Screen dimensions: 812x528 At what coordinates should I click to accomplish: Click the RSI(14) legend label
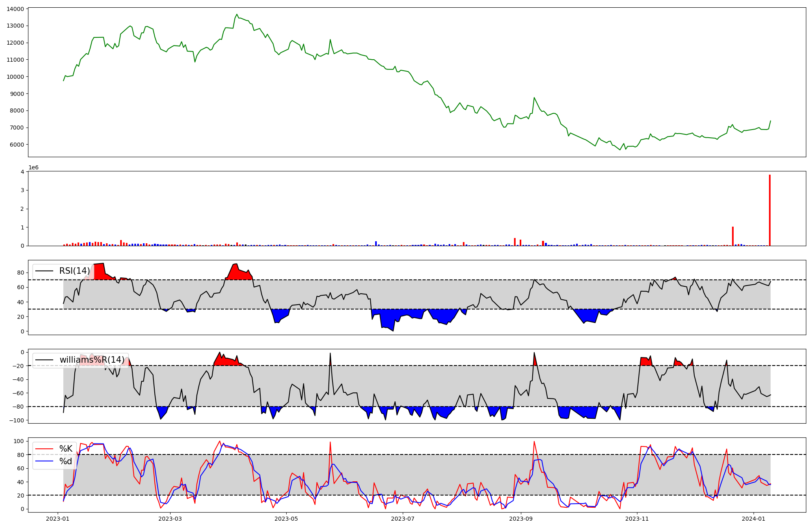tap(74, 271)
